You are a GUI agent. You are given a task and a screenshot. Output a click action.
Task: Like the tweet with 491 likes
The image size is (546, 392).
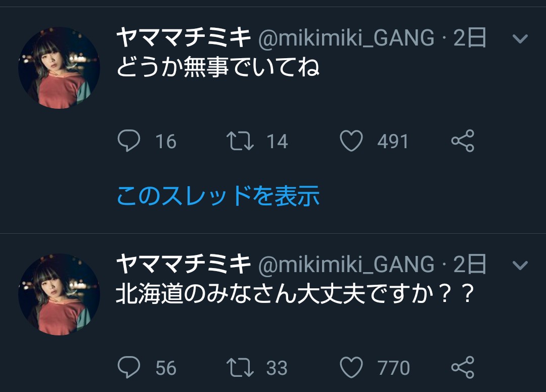[x=351, y=141]
